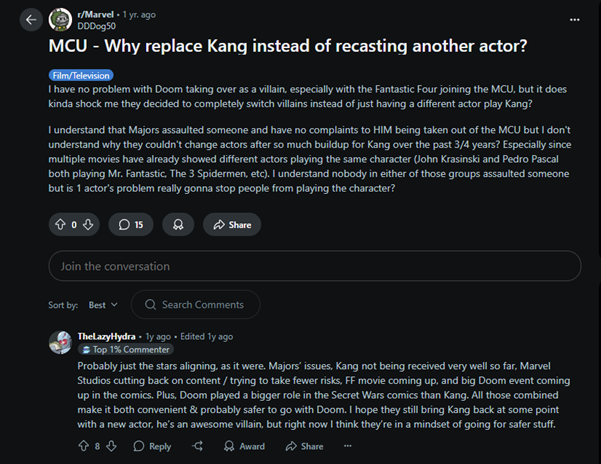The width and height of the screenshot is (601, 464).
Task: Open the post's 15 comments button
Action: [x=131, y=225]
